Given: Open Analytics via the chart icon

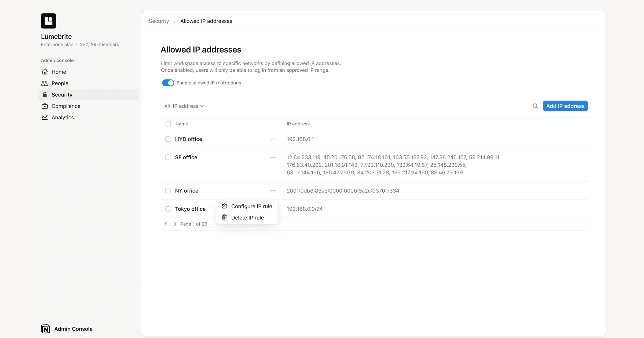Looking at the screenshot, I should tap(45, 117).
